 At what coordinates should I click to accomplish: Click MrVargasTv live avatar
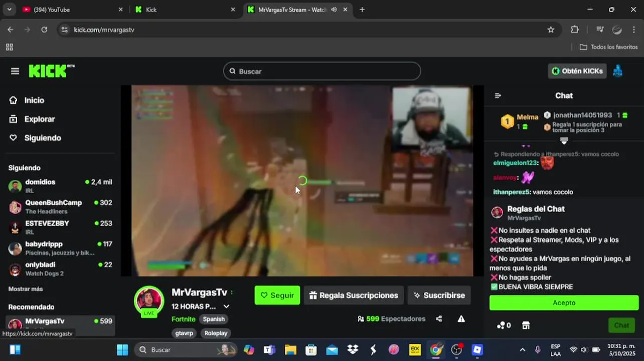[x=149, y=301]
